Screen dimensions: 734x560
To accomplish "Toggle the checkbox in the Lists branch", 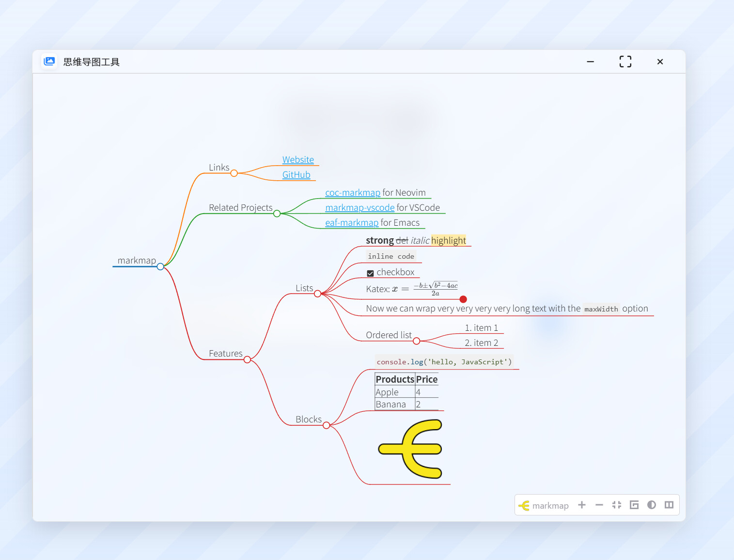I will pyautogui.click(x=370, y=273).
